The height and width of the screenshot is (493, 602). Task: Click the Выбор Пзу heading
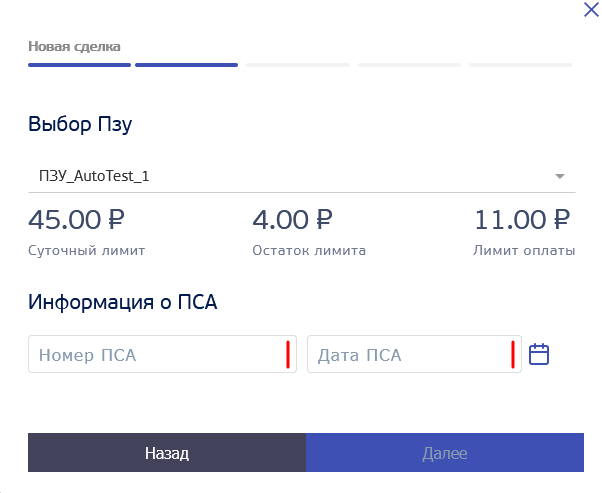coord(80,124)
